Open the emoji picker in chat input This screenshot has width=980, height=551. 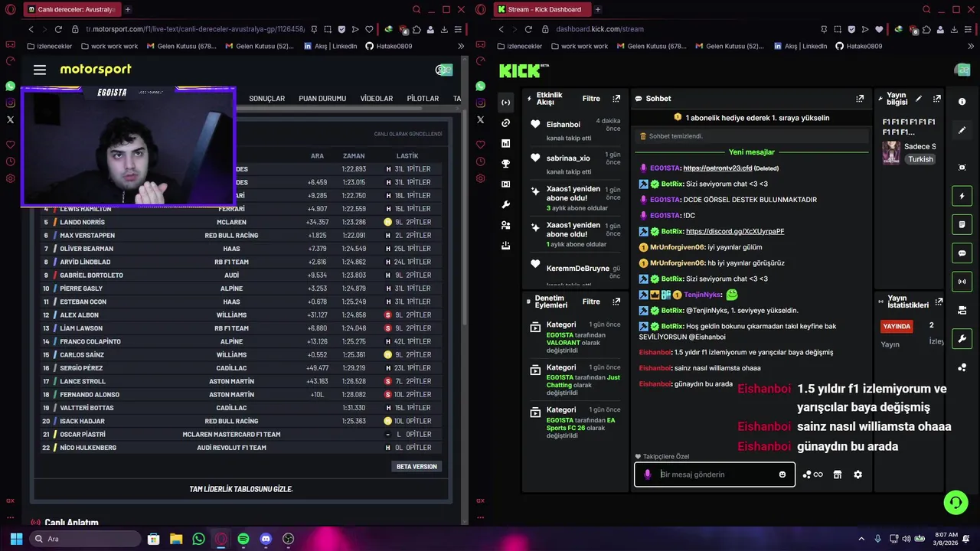[x=782, y=474]
